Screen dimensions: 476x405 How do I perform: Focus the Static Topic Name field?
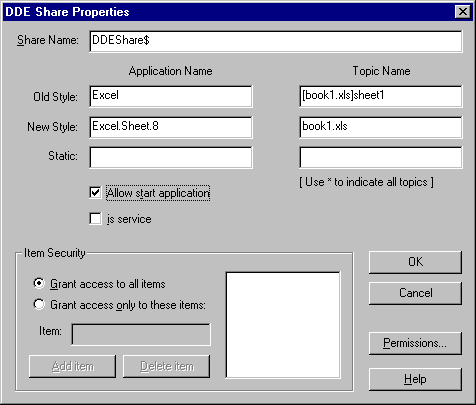(x=381, y=157)
